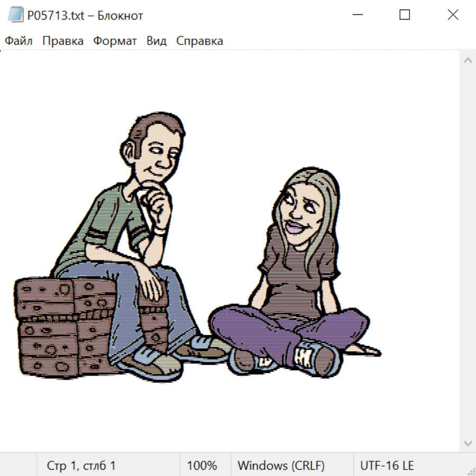
Task: Open the Формат menu
Action: click(115, 41)
